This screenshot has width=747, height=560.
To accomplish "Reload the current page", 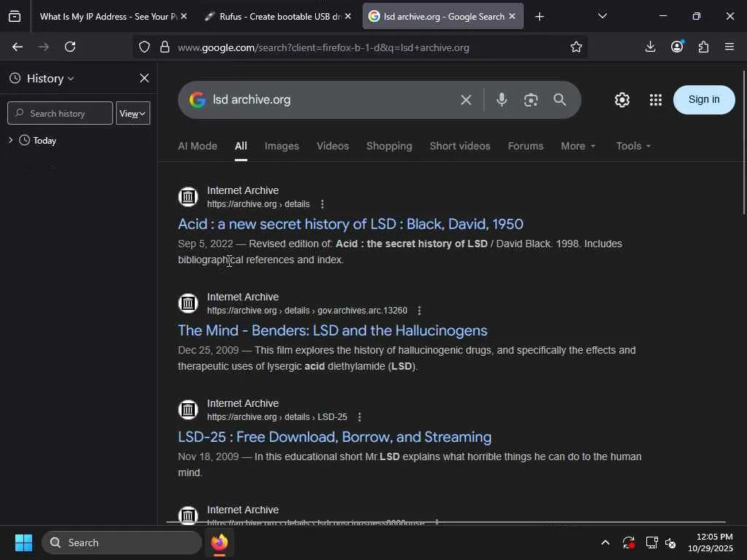I will point(70,47).
